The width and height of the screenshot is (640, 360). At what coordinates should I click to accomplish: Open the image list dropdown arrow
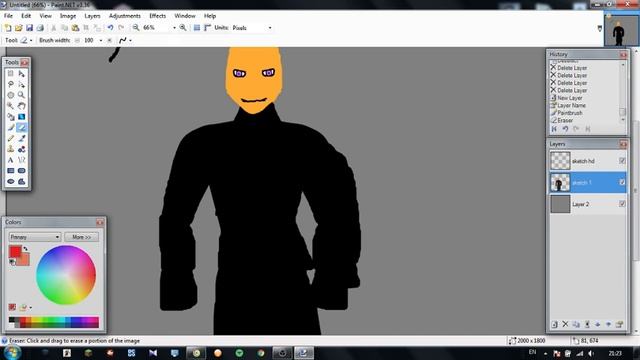pos(600,28)
